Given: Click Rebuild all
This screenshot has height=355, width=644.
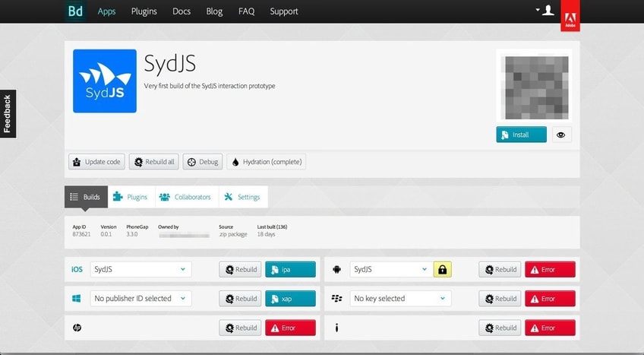Looking at the screenshot, I should tap(153, 162).
